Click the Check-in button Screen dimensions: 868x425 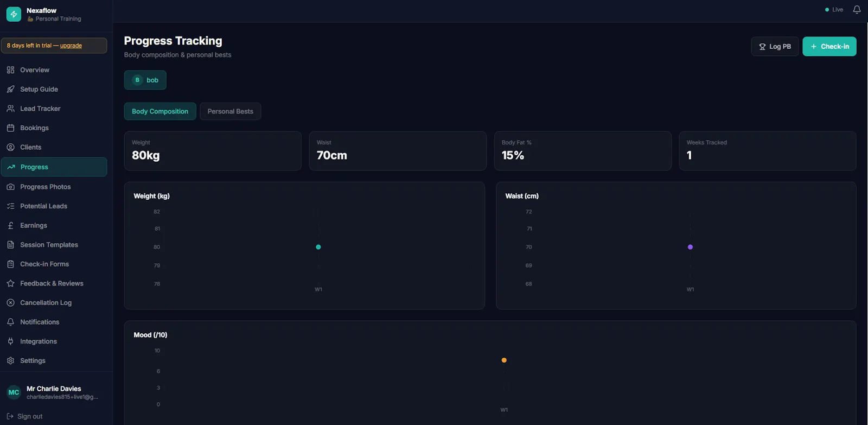(829, 47)
